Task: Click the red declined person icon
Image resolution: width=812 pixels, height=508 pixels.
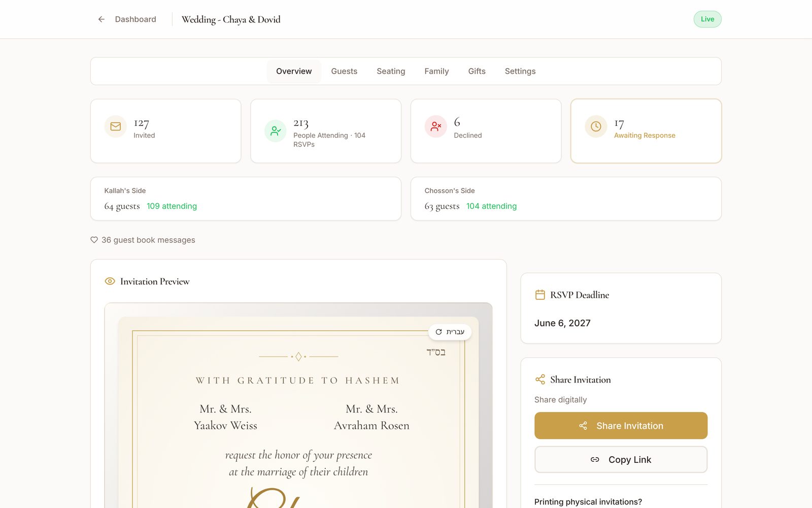Action: point(436,126)
